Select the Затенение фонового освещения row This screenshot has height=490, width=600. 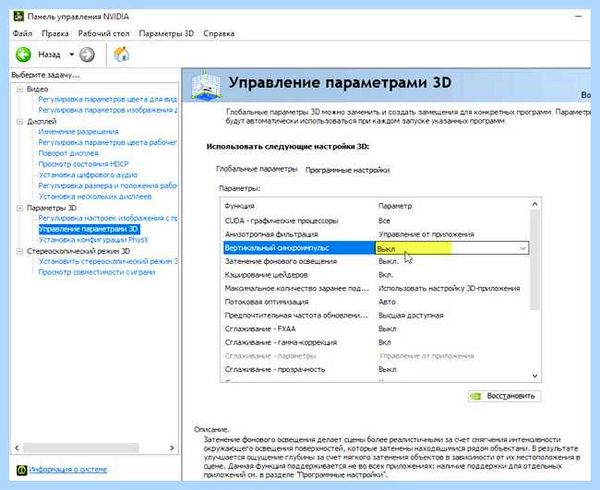[377, 261]
